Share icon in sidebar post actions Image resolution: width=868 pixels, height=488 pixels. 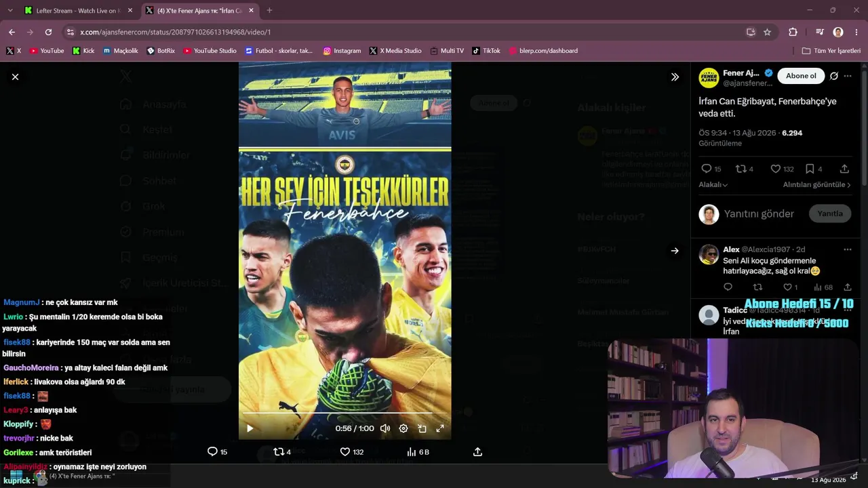[x=844, y=169]
